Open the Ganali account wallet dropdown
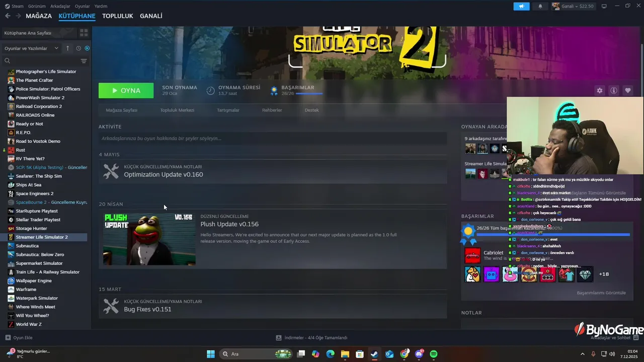Viewport: 644px width, 362px height. click(x=573, y=6)
